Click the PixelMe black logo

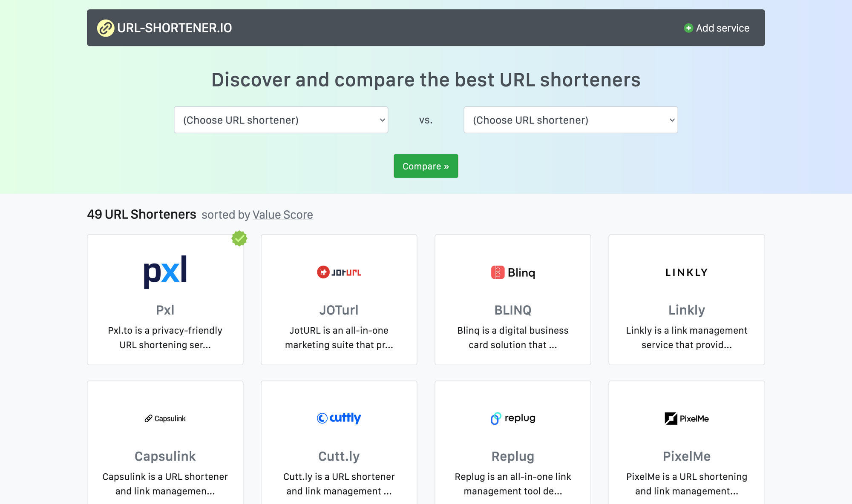click(x=687, y=418)
